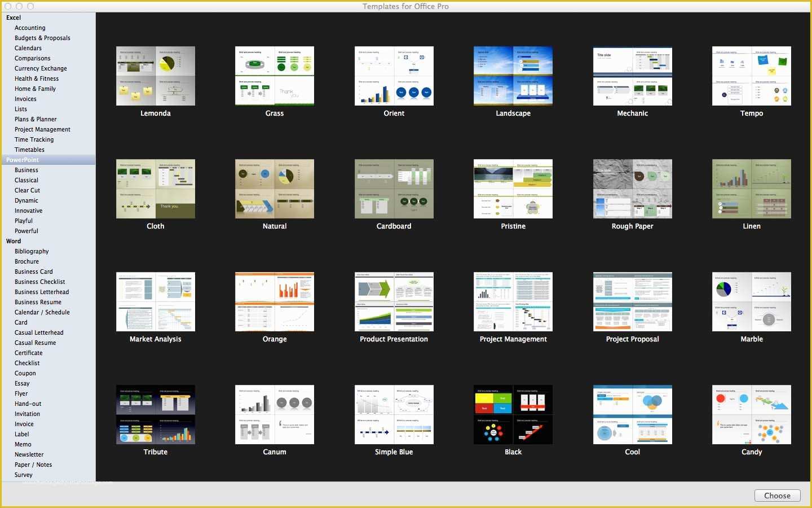Choose the Orient template thumbnail
This screenshot has height=508, width=812.
point(394,76)
